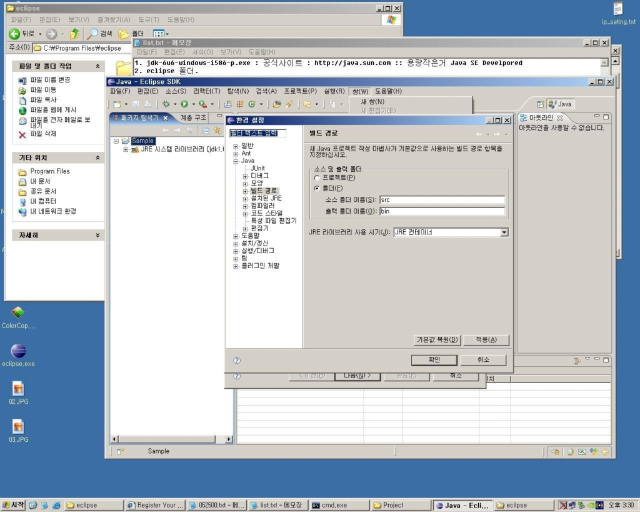Start the Debug bug icon in Eclipse toolbar
640x512 pixels.
[166, 105]
